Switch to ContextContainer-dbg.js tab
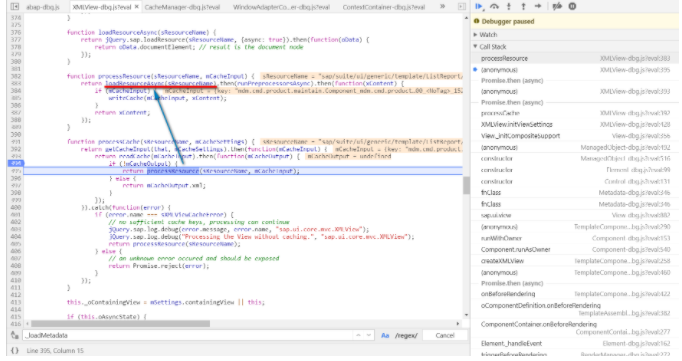The image size is (682, 361). [384, 7]
